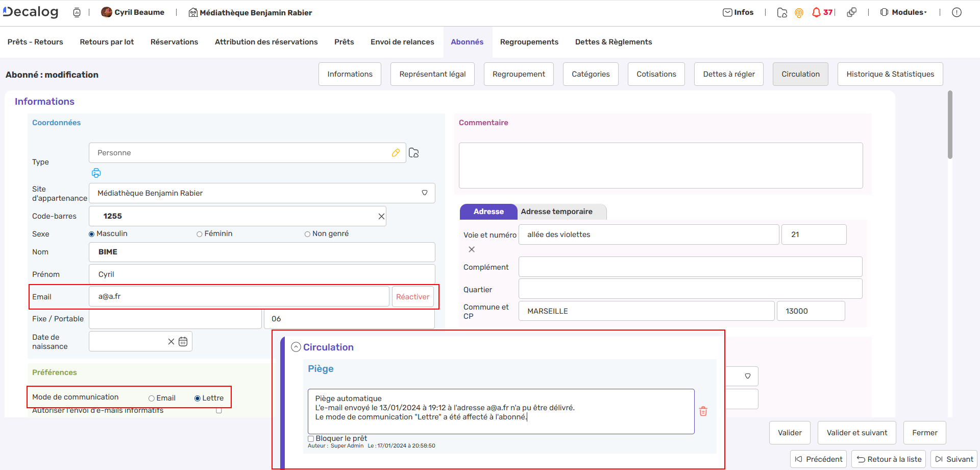Screen dimensions: 980x470
Task: Clear the Code-barres field with X icon
Action: tap(381, 216)
